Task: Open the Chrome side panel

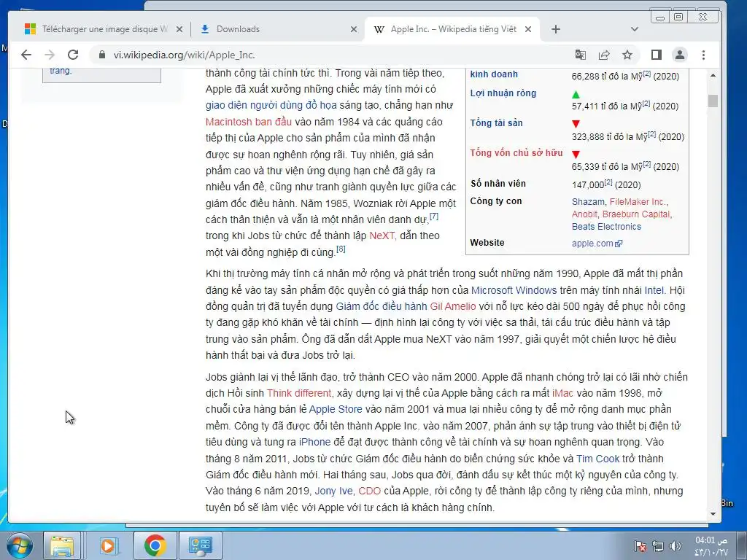Action: [x=657, y=55]
